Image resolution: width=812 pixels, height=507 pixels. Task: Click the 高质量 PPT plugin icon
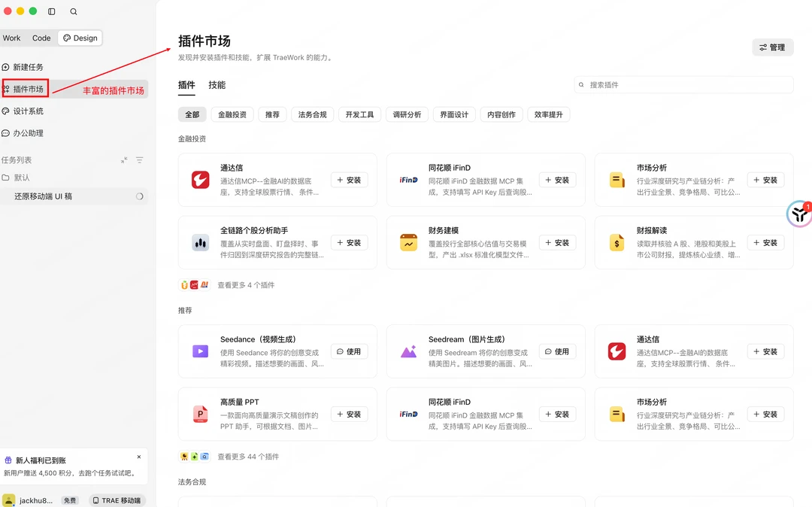tap(201, 414)
